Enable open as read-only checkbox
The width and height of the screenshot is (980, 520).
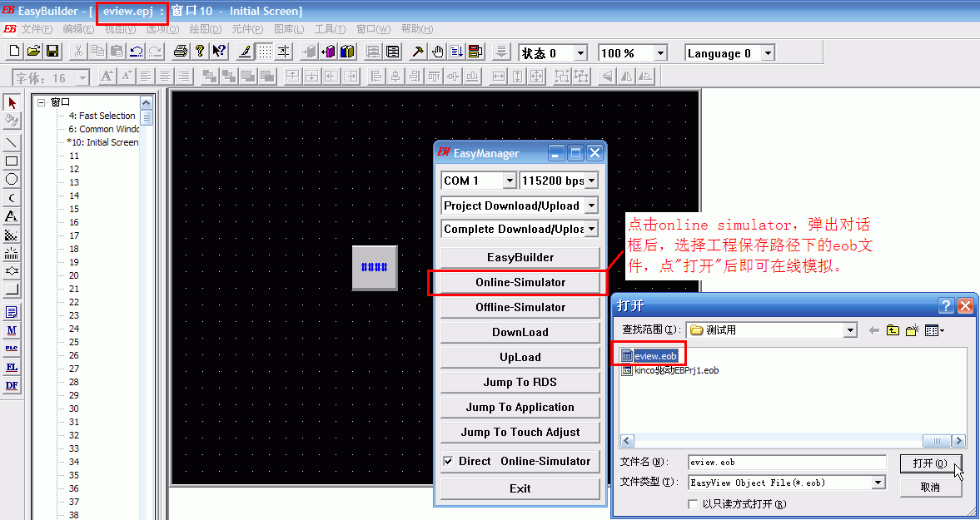click(x=693, y=504)
